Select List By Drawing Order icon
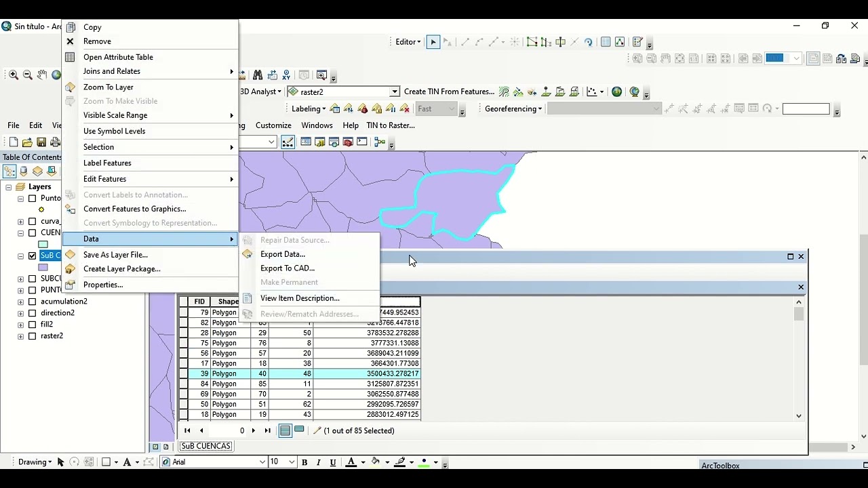 (x=9, y=171)
